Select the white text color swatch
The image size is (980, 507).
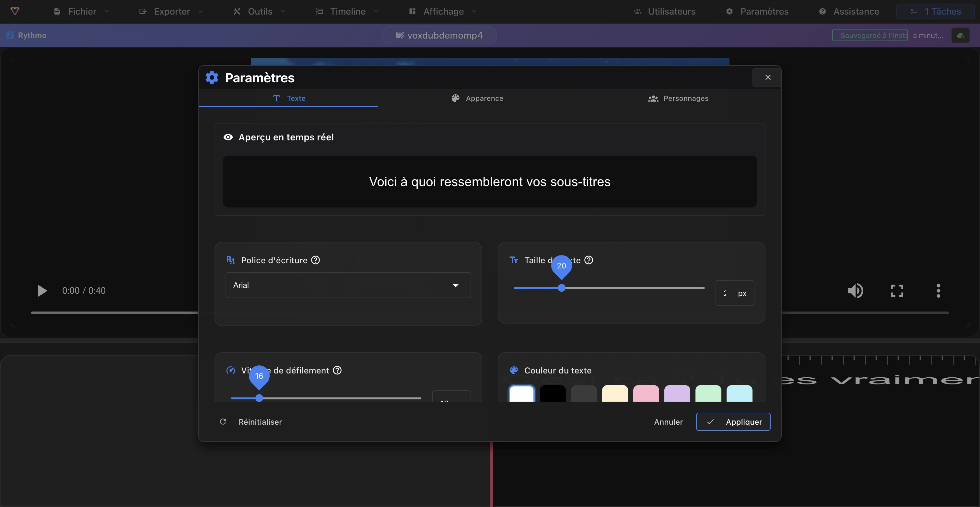(521, 394)
